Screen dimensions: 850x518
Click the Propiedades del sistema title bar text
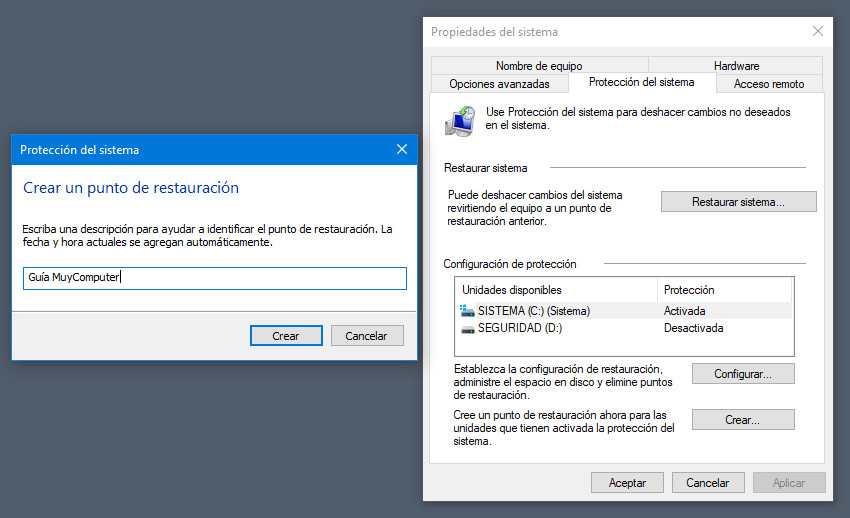coord(494,32)
